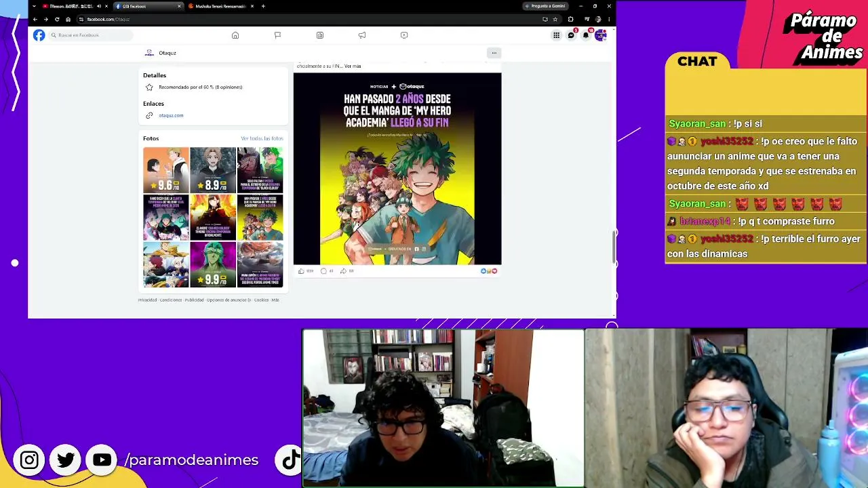Expand the Más footer options

tap(275, 300)
